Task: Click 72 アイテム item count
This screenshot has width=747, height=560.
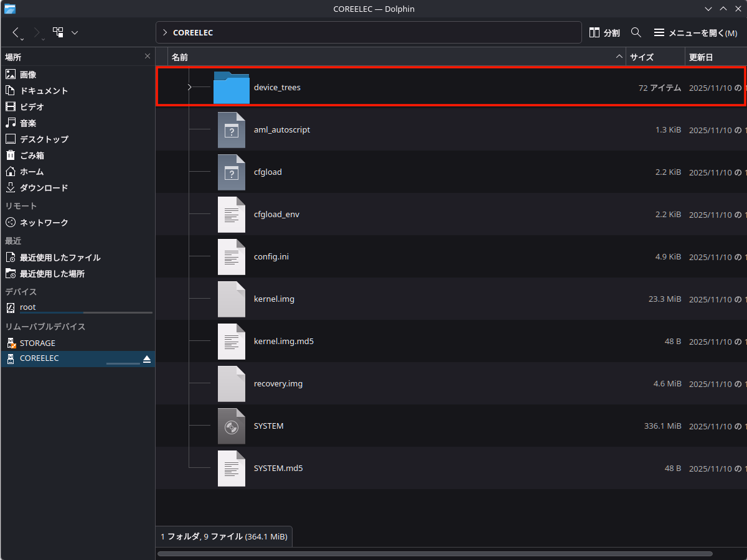Action: click(659, 88)
